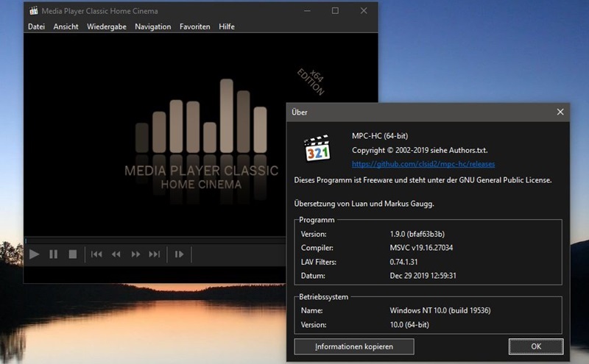Click the fast-forward (increase speed) icon

pyautogui.click(x=135, y=254)
